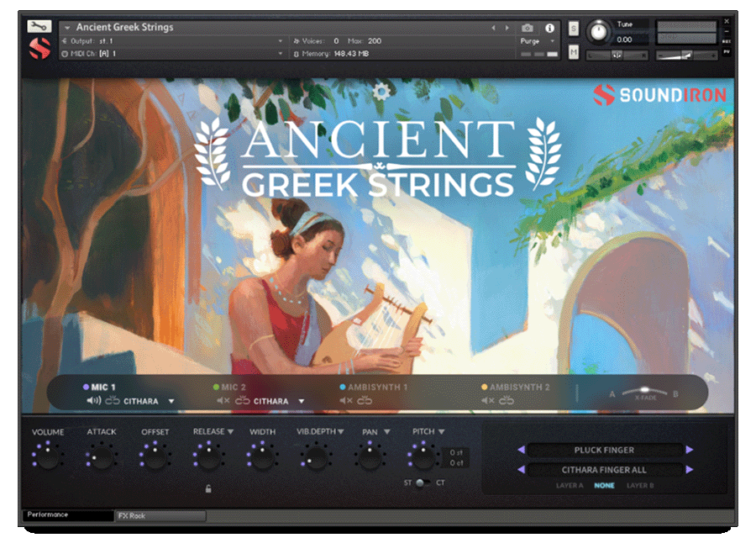Click the Max voices value 200
The width and height of the screenshot is (756, 559).
375,41
